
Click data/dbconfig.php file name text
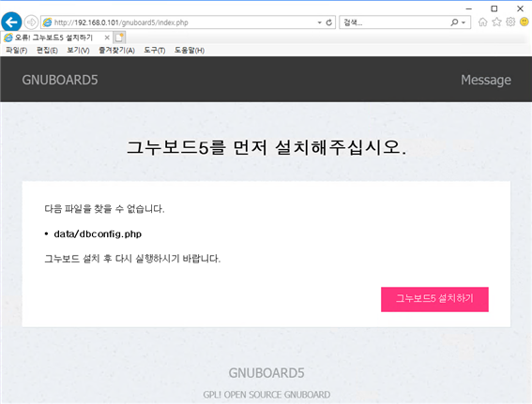tap(98, 234)
